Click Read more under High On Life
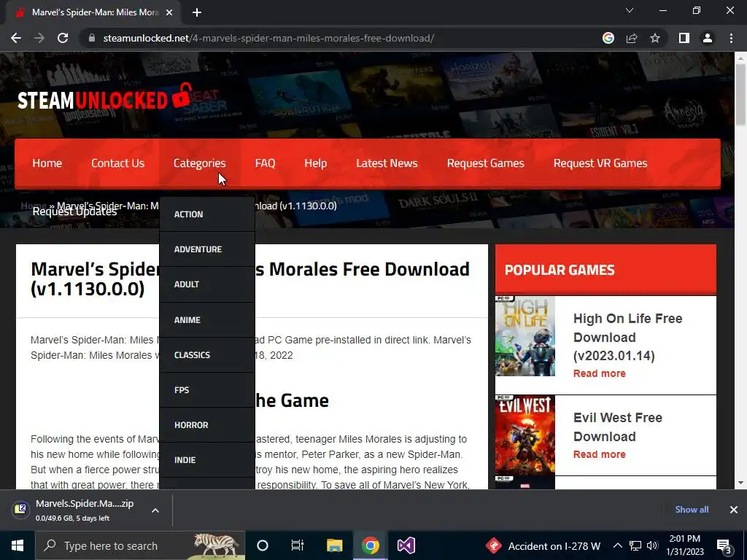Viewport: 747px width, 560px height. tap(600, 374)
